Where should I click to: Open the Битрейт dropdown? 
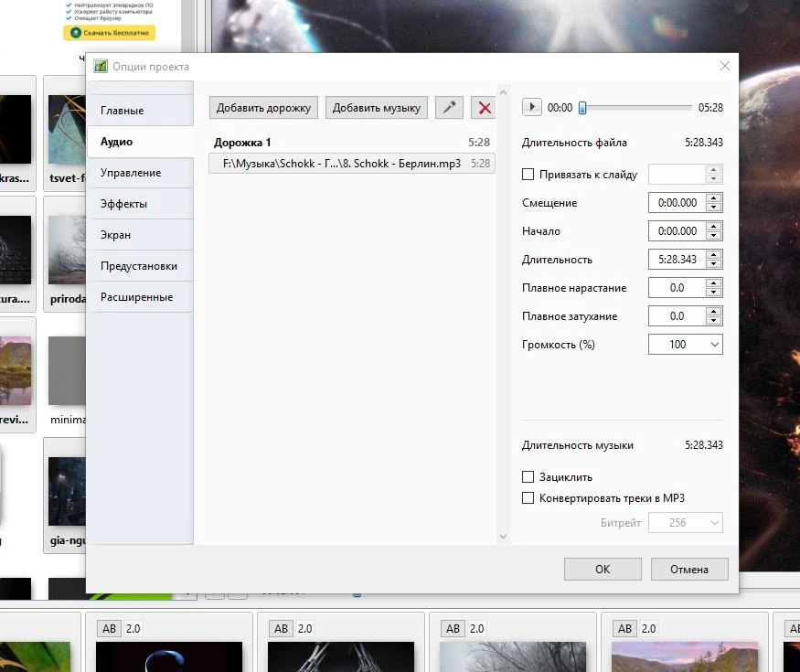[x=715, y=522]
